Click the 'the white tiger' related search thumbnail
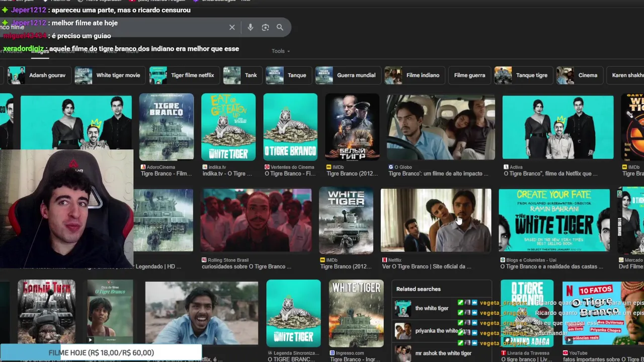This screenshot has width=644, height=362. (x=403, y=308)
